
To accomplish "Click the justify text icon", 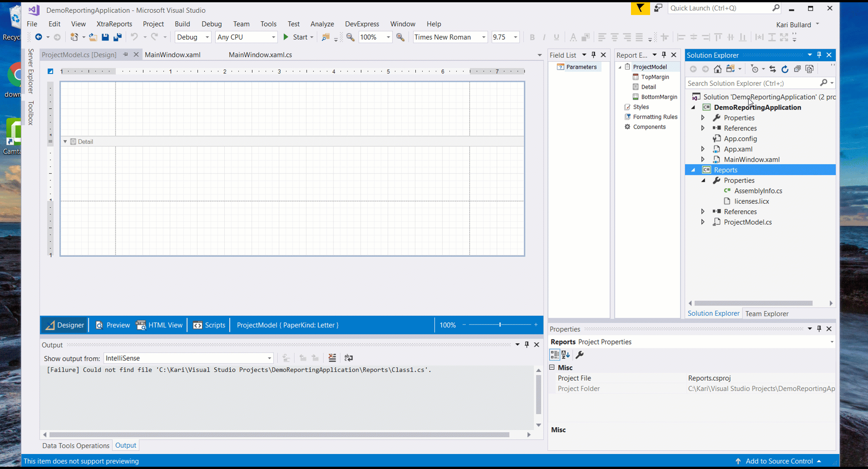I will pyautogui.click(x=639, y=37).
